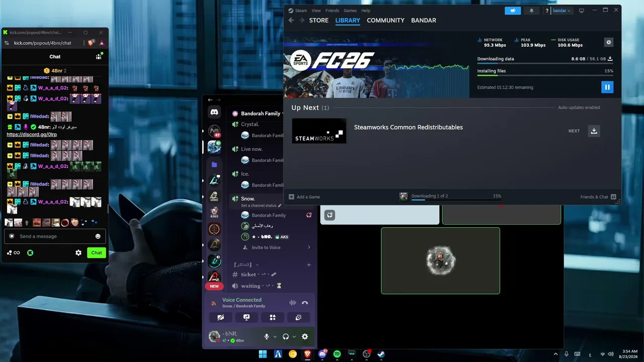644x362 pixels.
Task: Go forward in Steam navigation
Action: 302,20
